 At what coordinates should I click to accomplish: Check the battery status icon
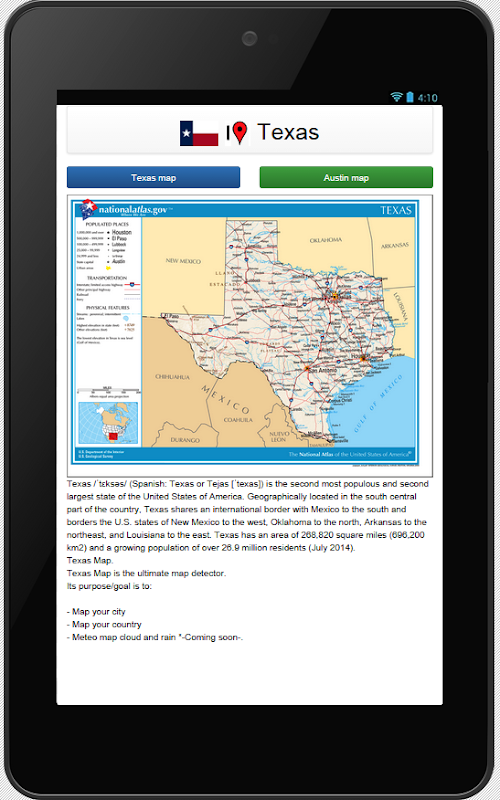click(410, 97)
